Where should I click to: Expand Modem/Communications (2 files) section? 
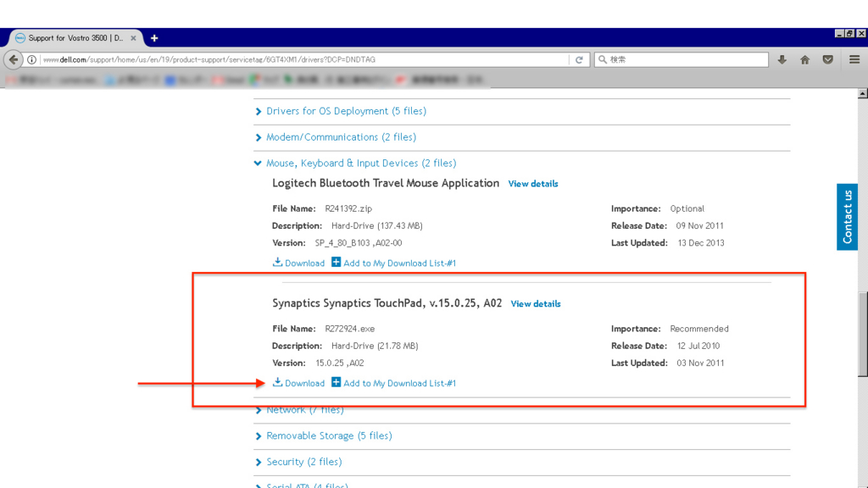tap(341, 137)
